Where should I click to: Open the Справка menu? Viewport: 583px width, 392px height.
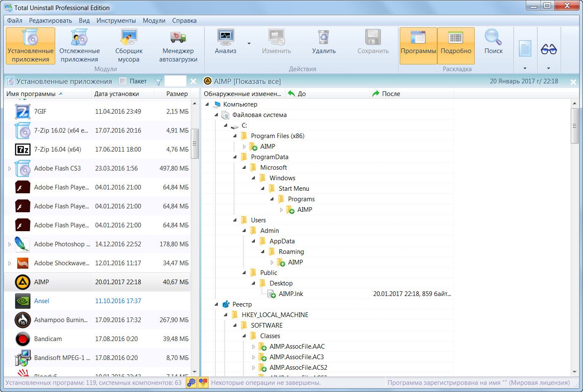click(184, 20)
